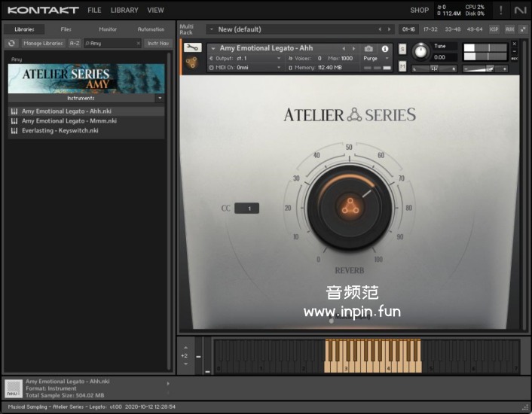The width and height of the screenshot is (532, 414).
Task: Shift keyboard octave up arrow
Action: [185, 348]
